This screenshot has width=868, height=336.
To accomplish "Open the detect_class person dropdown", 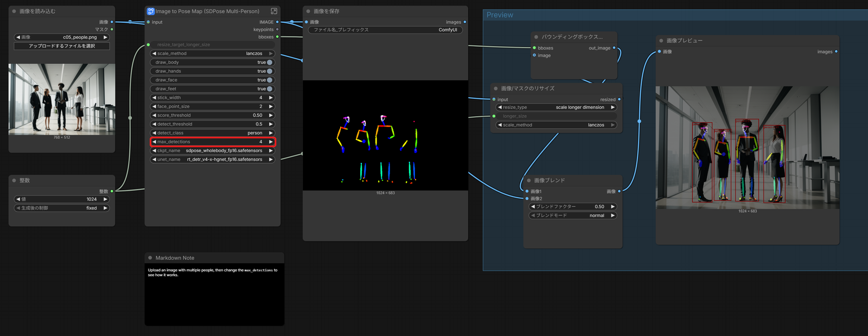I will click(213, 133).
